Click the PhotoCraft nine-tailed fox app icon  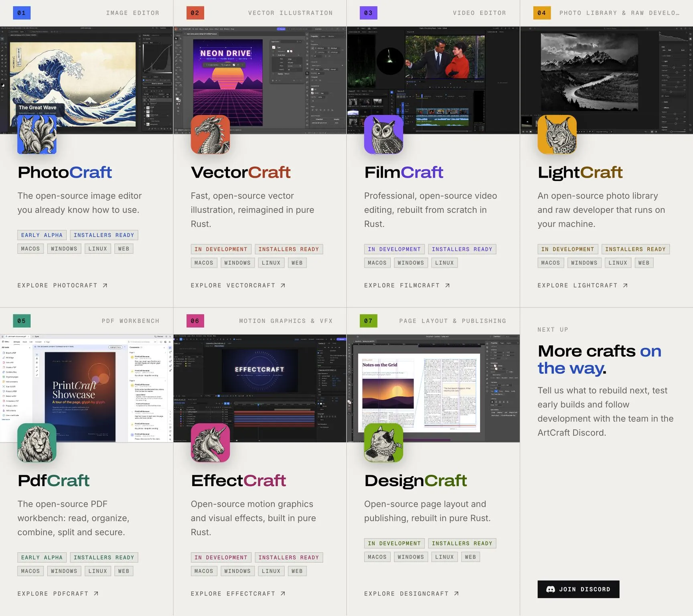pyautogui.click(x=37, y=135)
